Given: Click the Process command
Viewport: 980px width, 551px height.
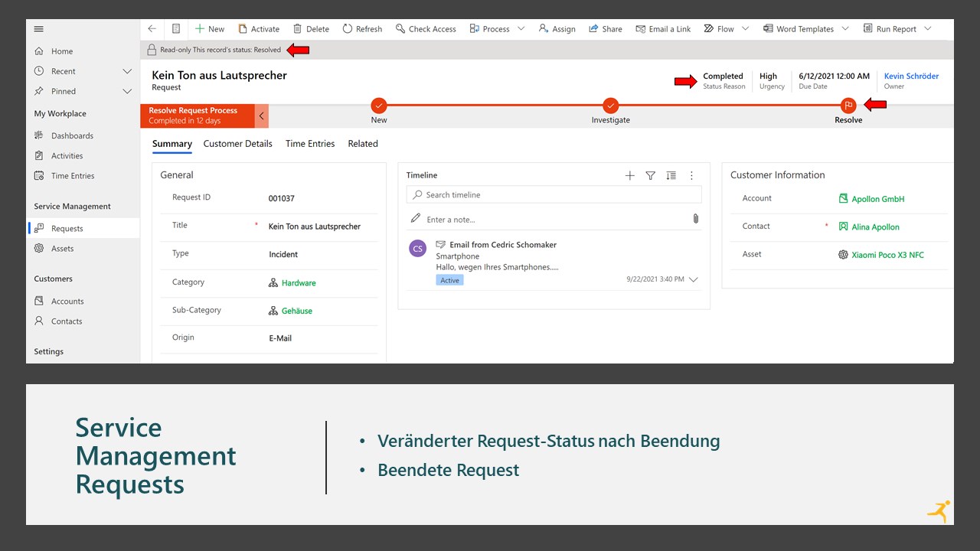Looking at the screenshot, I should point(489,29).
